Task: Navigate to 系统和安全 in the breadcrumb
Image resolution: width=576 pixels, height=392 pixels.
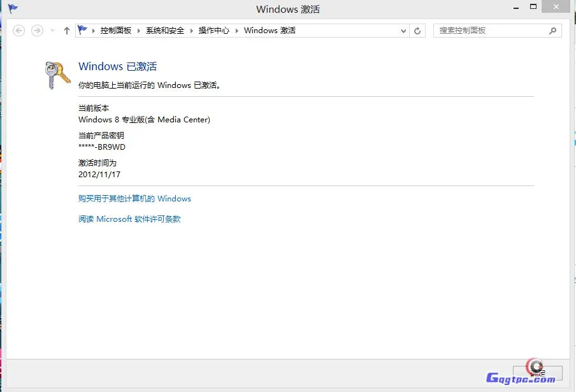Action: tap(165, 31)
